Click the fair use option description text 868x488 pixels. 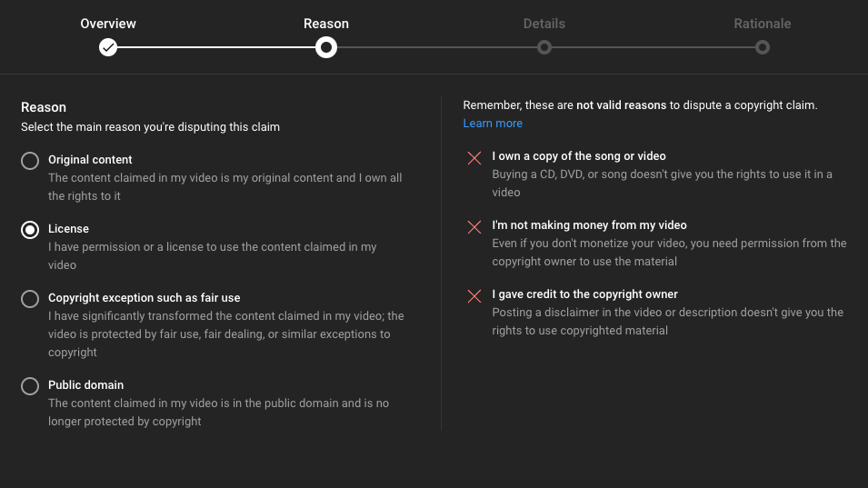click(x=225, y=334)
